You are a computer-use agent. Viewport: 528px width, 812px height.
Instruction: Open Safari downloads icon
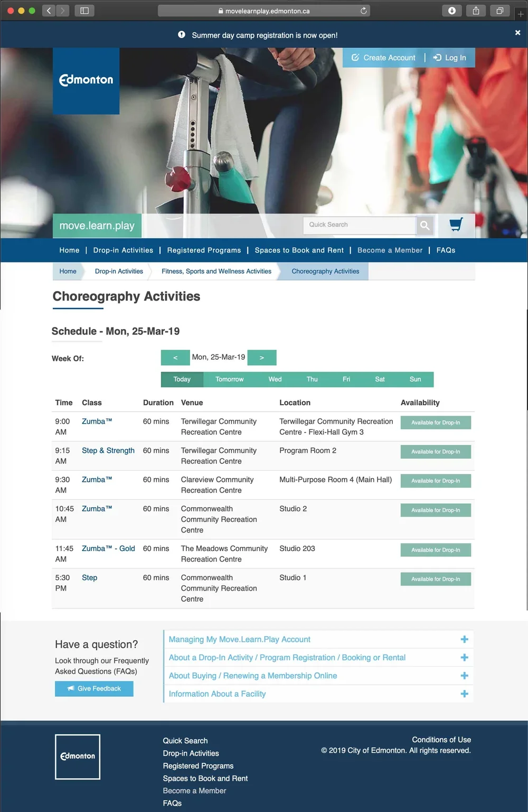click(x=452, y=11)
